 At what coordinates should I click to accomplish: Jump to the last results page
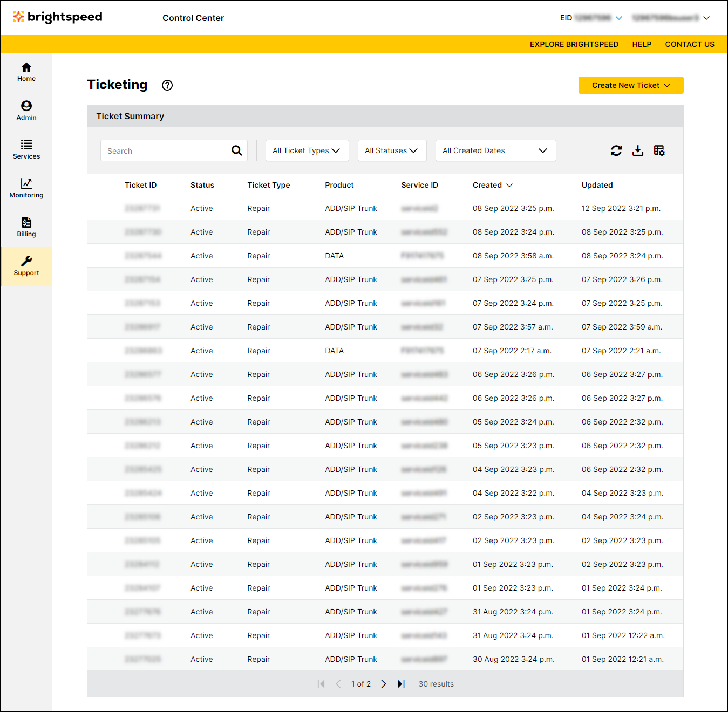click(401, 684)
